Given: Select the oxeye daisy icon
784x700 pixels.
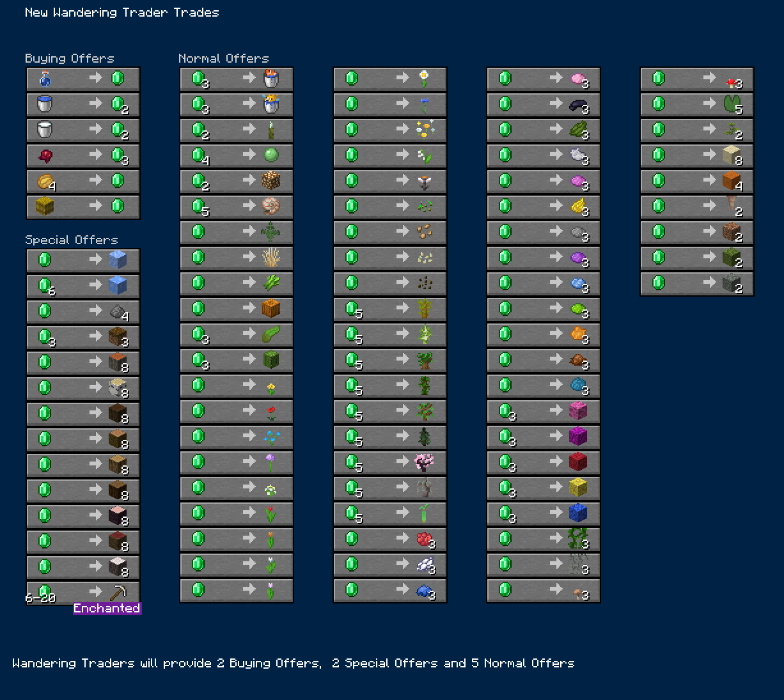Looking at the screenshot, I should click(x=425, y=79).
